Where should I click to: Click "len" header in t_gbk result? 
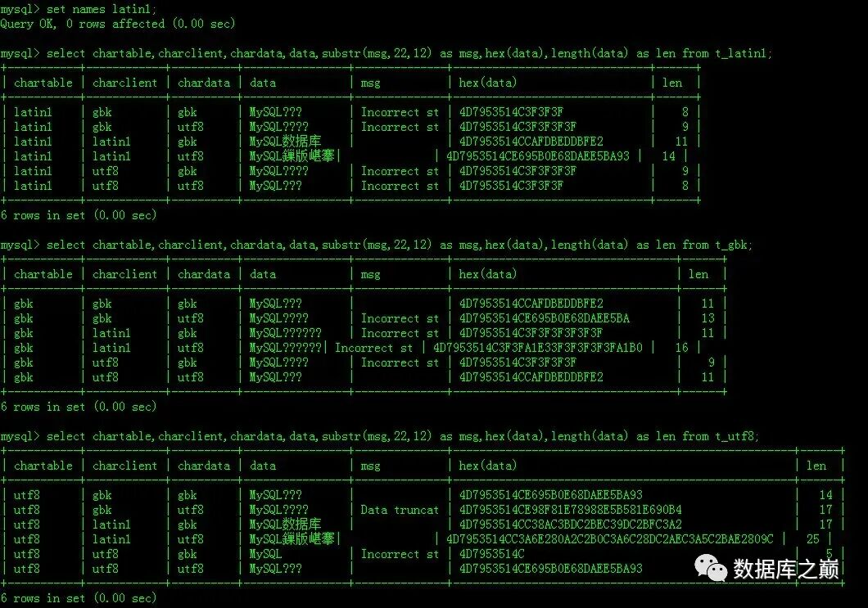coord(698,274)
